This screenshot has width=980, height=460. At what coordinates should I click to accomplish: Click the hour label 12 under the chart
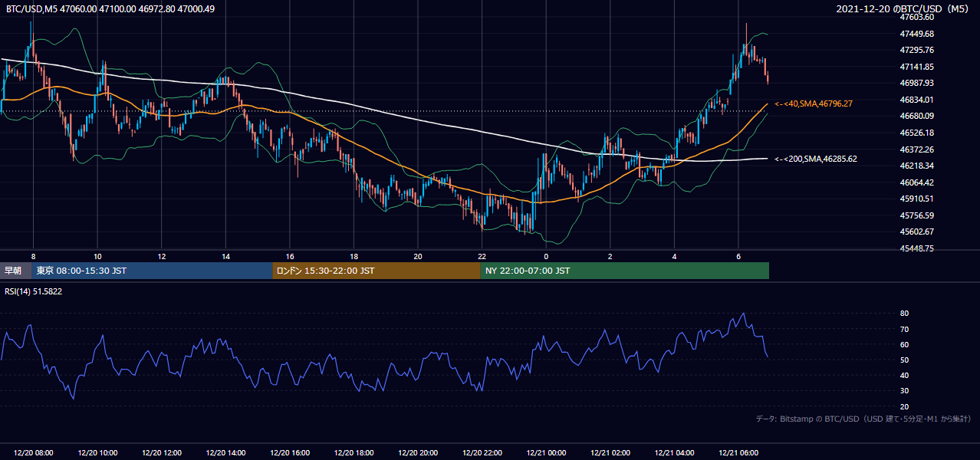[162, 256]
